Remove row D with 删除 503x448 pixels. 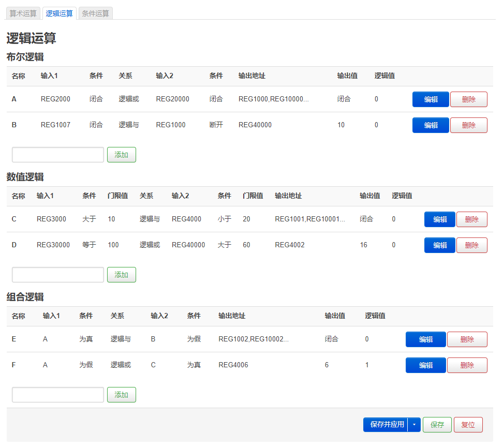[472, 245]
